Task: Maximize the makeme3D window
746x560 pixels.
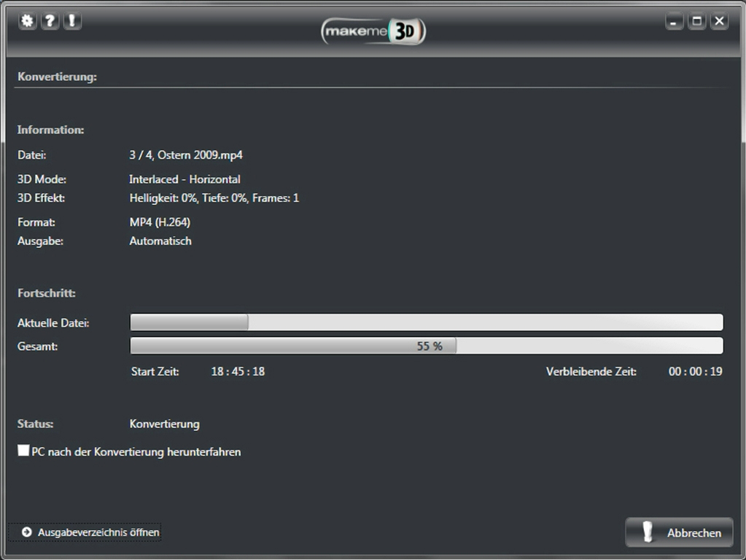Action: point(696,21)
